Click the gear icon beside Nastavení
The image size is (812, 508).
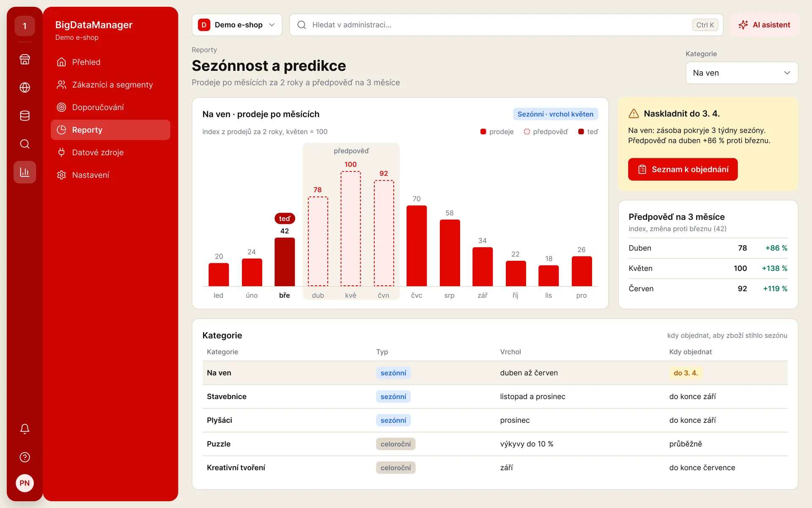(x=61, y=175)
